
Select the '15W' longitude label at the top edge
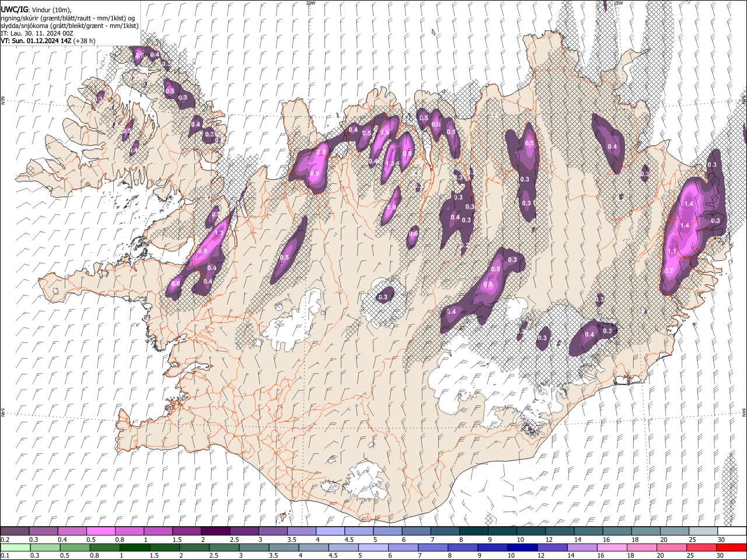pos(619,3)
